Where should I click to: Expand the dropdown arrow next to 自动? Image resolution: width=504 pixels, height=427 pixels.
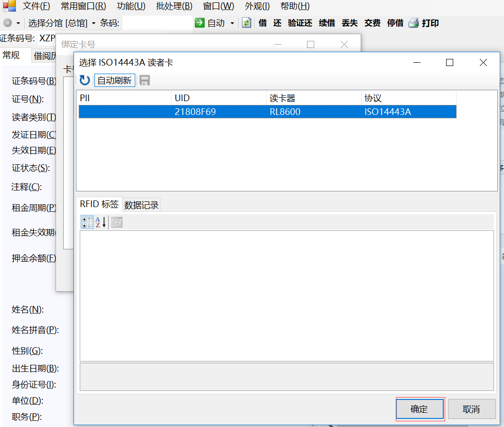233,23
